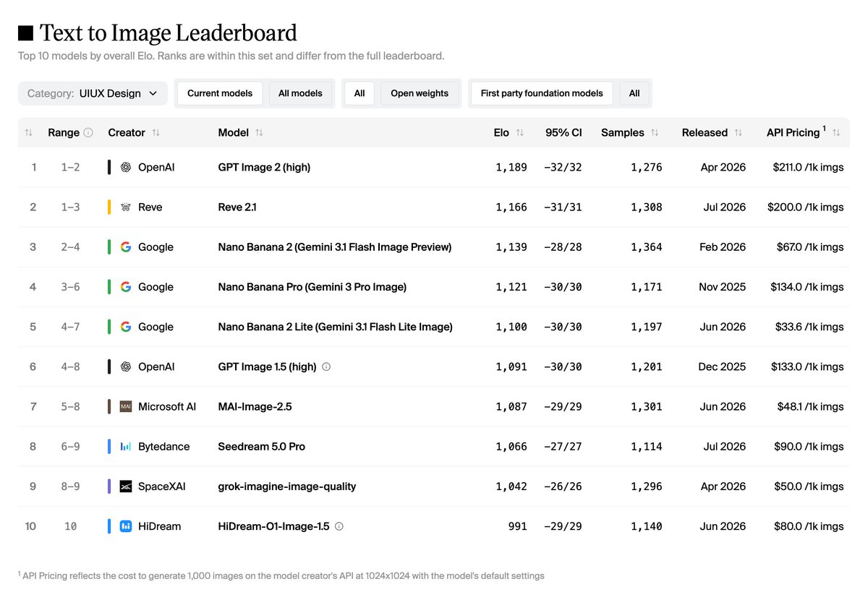Select the Current models filter
This screenshot has height=600, width=868.
point(220,93)
